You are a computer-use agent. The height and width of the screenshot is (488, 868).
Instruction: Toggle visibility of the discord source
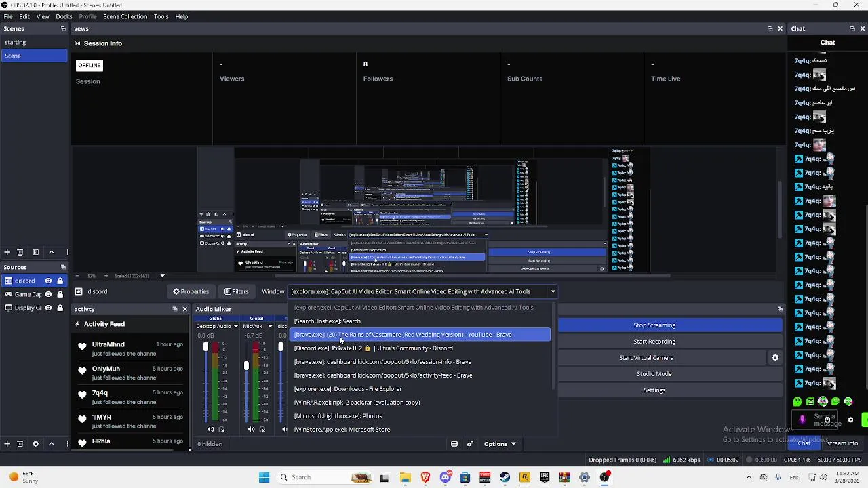click(48, 281)
